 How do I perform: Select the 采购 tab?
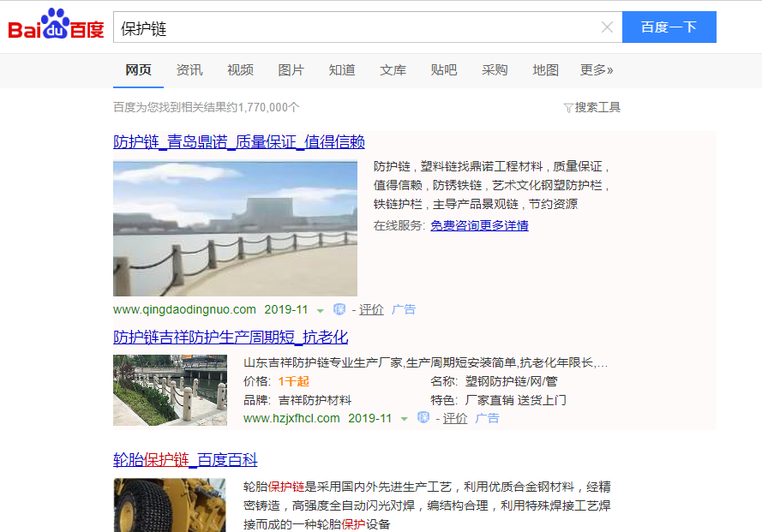(x=495, y=70)
